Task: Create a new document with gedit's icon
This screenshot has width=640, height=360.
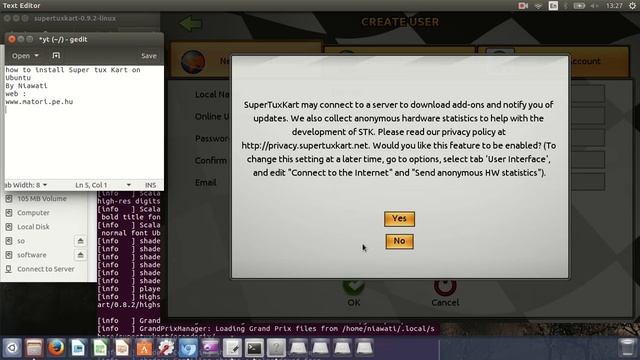Action: coord(56,56)
